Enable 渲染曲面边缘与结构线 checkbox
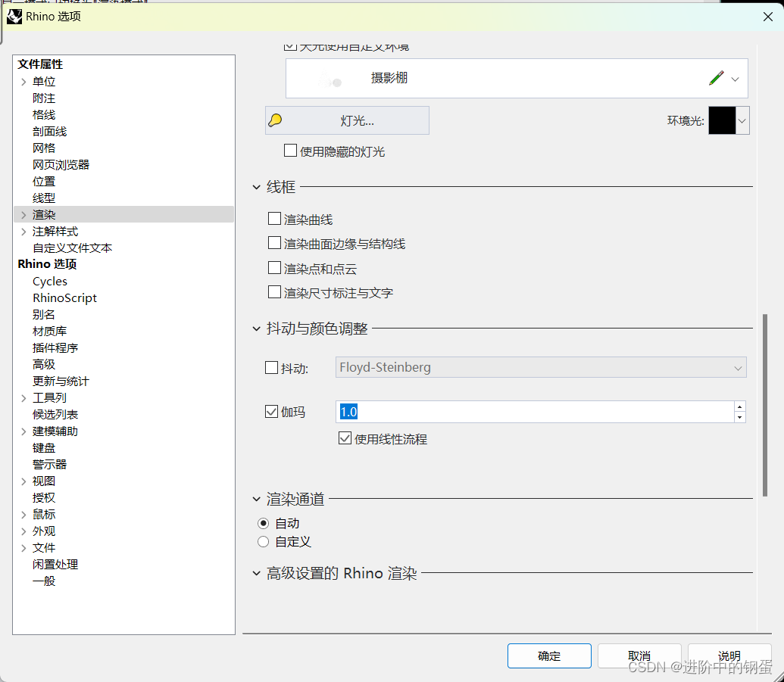The image size is (784, 682). coord(274,243)
